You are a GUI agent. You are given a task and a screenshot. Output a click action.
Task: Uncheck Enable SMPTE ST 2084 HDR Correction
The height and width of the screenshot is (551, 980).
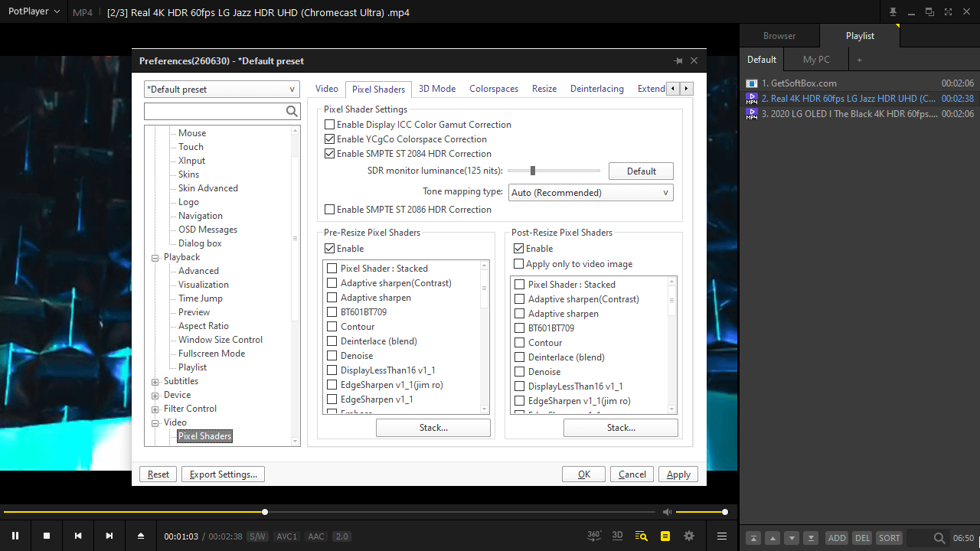click(330, 154)
